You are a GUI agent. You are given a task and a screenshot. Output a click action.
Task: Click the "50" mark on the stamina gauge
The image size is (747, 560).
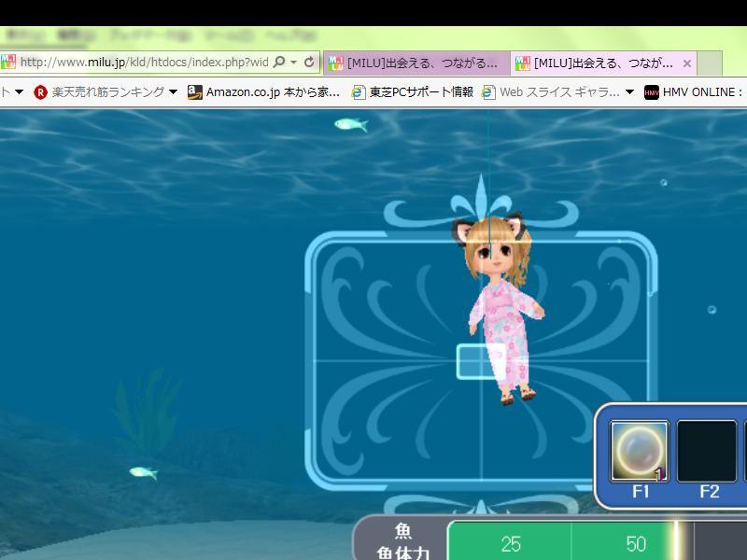tap(636, 544)
